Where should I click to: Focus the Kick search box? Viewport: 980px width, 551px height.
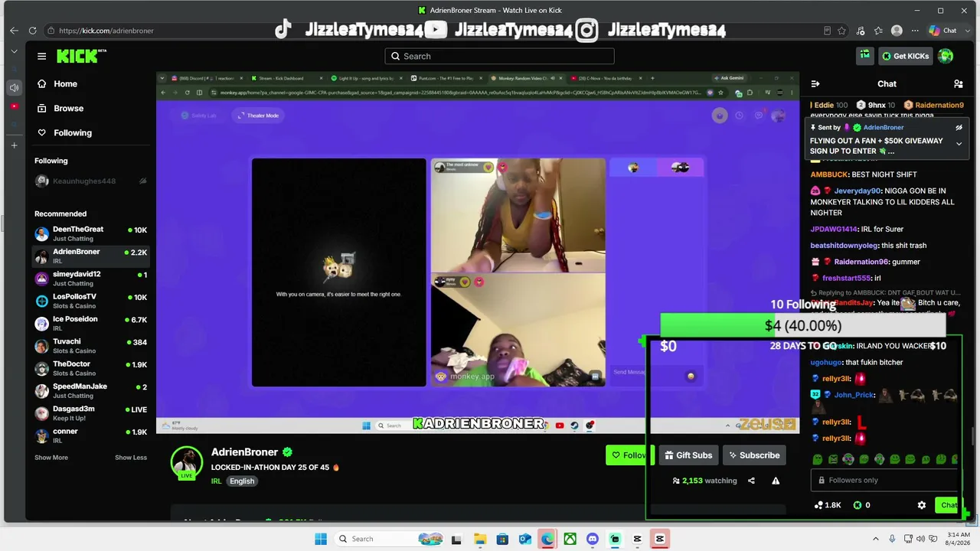[x=499, y=56]
